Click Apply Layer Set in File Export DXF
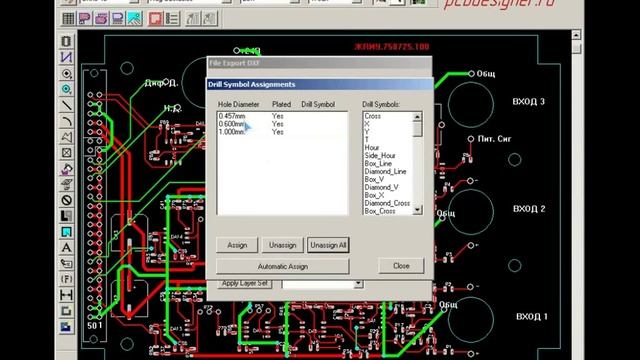640x360 pixels. 244,283
